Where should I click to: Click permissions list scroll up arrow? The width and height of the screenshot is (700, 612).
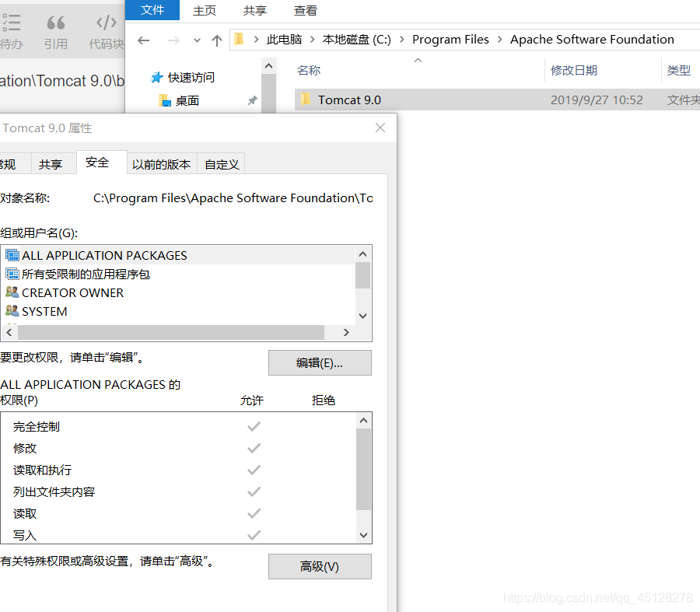coord(364,421)
